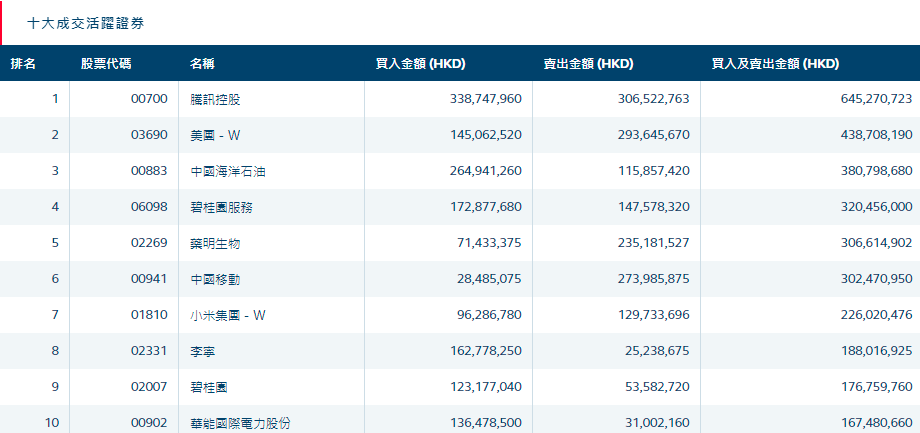Click sell amount 53,582,720
Screen dimensions: 920x433
(x=657, y=387)
